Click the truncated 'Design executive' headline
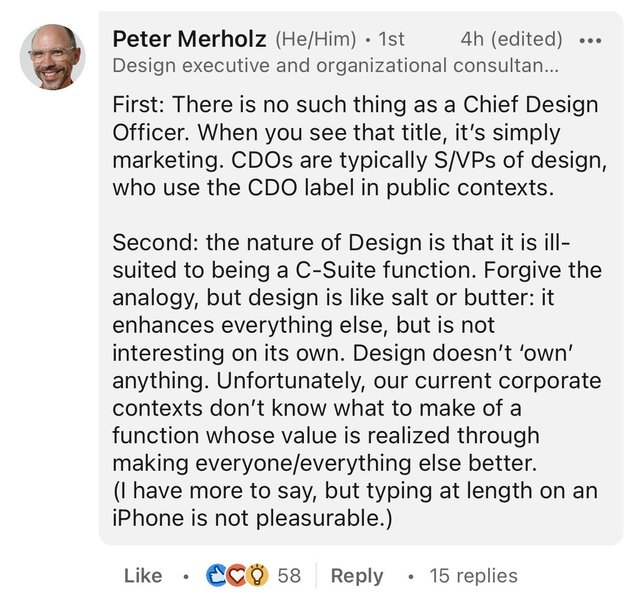The height and width of the screenshot is (600, 643). [336, 66]
